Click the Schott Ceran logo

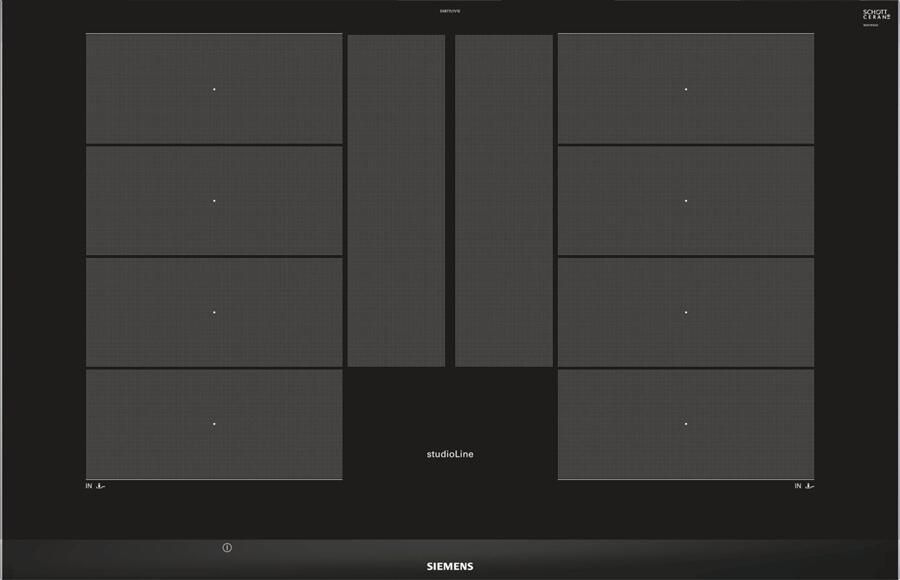coord(875,16)
